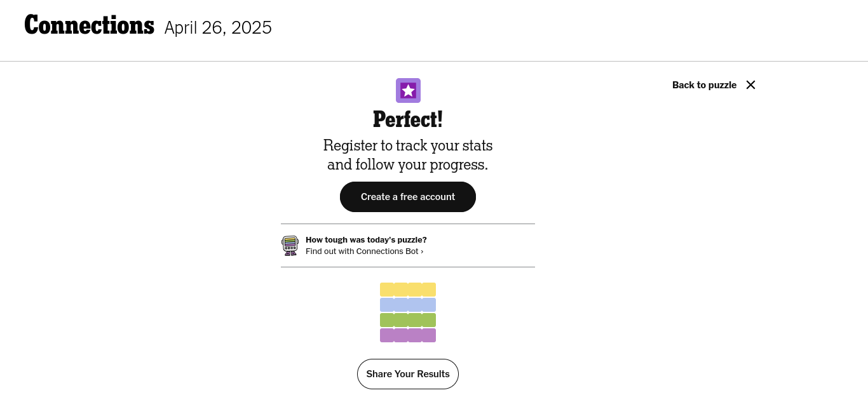Viewport: 868px width, 395px height.
Task: Open Find out with Connections Bot link
Action: click(x=364, y=251)
